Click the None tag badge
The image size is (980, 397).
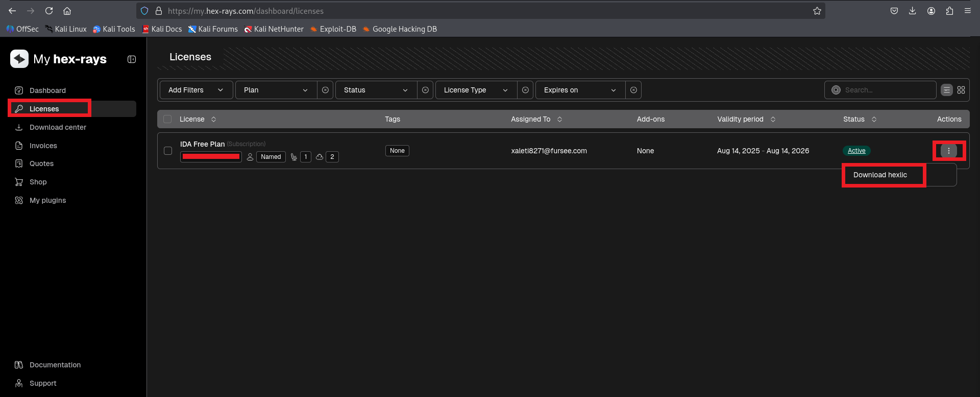pyautogui.click(x=397, y=151)
